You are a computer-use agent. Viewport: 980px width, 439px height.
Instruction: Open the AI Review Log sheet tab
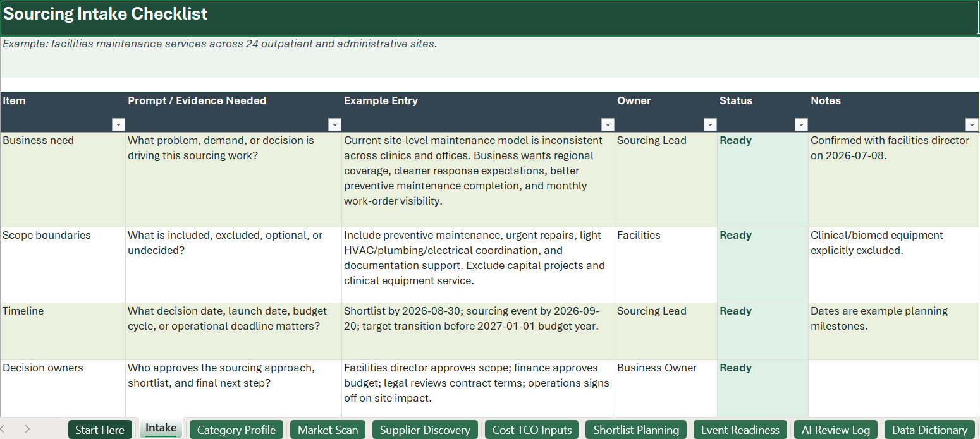835,430
